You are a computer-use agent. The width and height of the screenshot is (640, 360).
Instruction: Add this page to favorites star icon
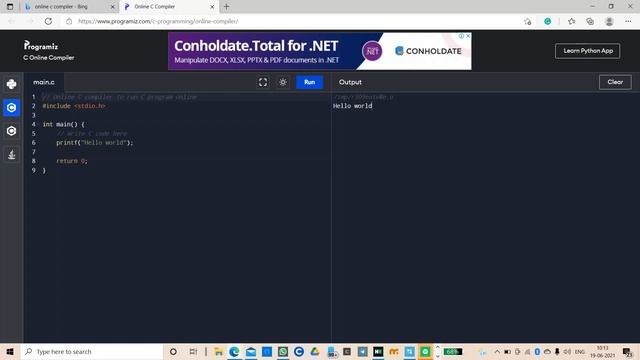527,21
